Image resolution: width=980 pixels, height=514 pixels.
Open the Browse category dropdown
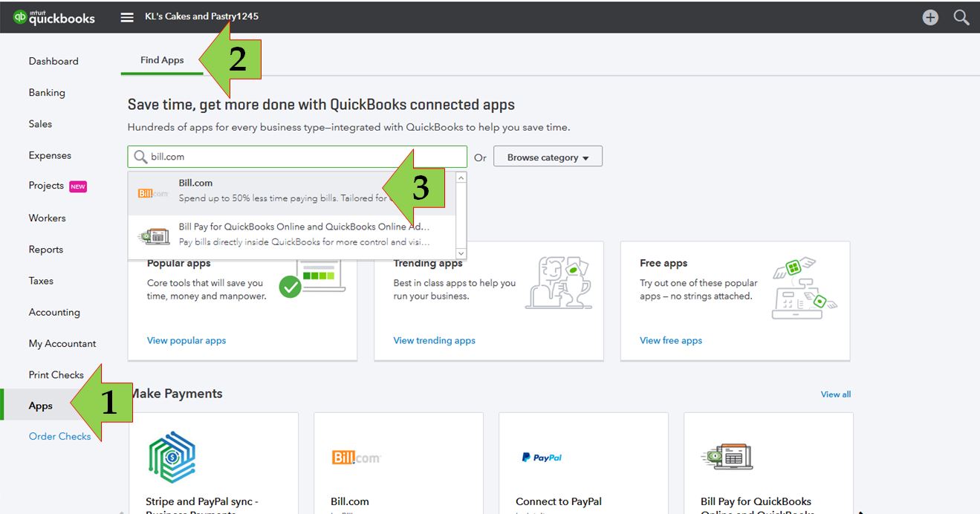click(548, 157)
